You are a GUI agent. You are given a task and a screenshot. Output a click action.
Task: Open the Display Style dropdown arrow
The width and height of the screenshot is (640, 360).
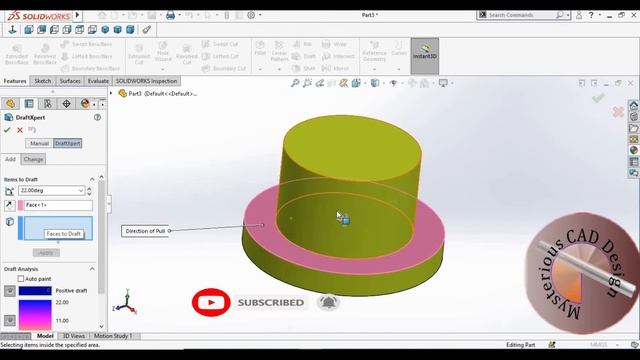(x=383, y=84)
